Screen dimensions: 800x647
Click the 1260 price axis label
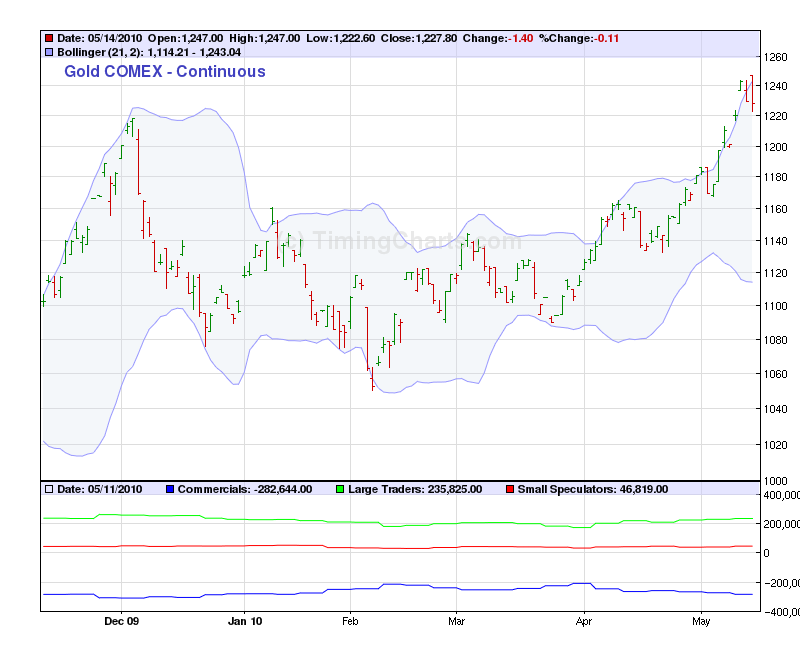point(776,57)
